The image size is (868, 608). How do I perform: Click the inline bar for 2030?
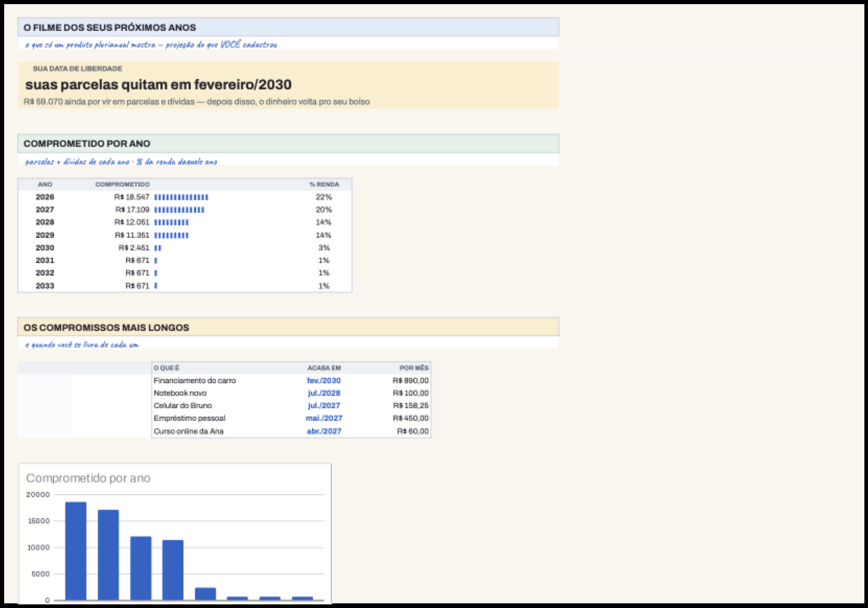[158, 248]
